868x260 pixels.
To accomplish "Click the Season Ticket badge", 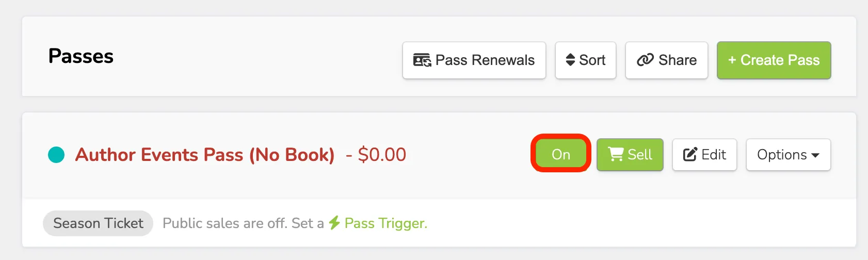I will point(98,223).
